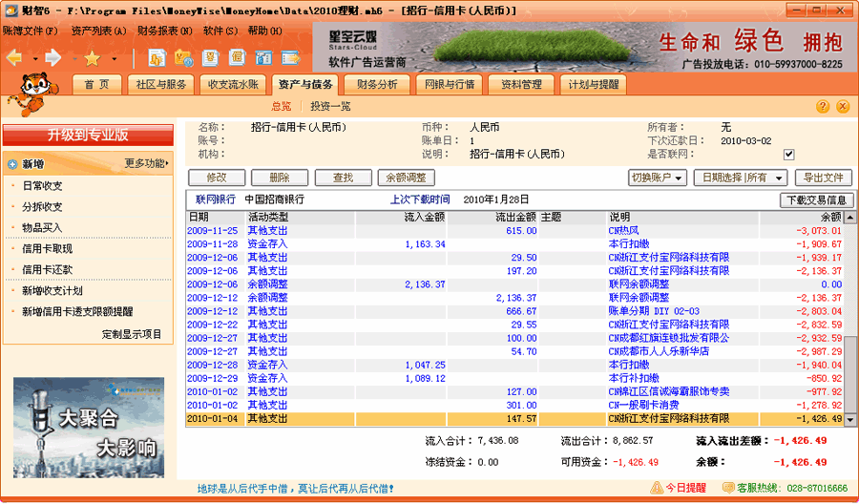859x504 pixels.
Task: Click the back arrow navigation icon
Action: (14, 58)
